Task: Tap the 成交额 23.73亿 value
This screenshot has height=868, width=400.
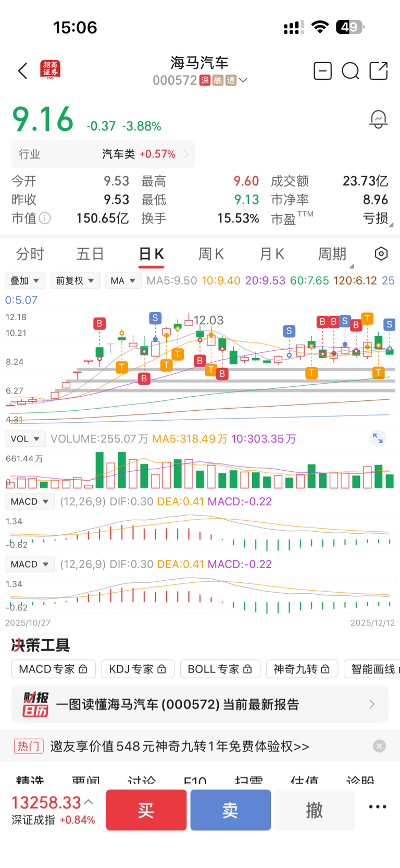Action: pos(366,181)
